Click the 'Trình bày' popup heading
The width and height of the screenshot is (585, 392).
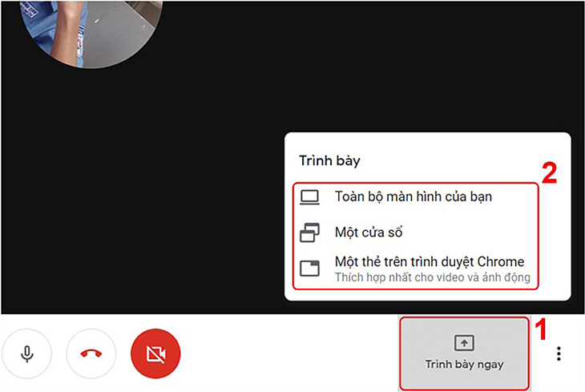329,160
